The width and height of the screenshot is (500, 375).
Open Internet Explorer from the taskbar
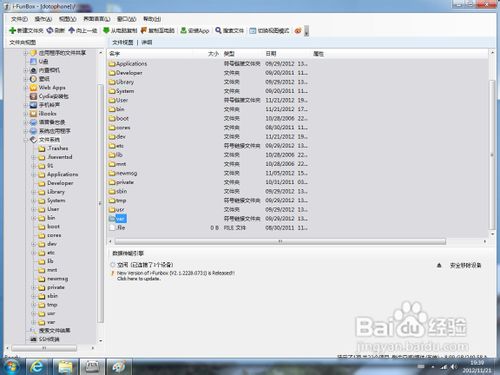[x=37, y=367]
